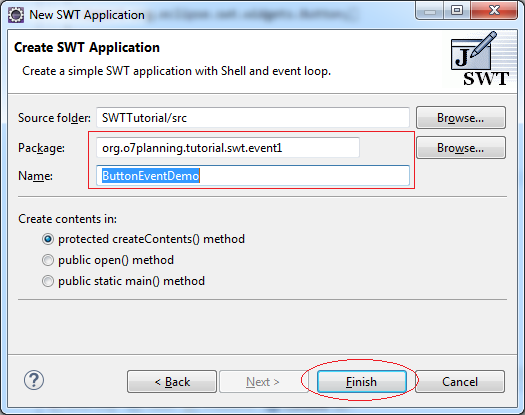The height and width of the screenshot is (415, 525).
Task: Click the SWT wizard banner image
Action: coord(479,59)
